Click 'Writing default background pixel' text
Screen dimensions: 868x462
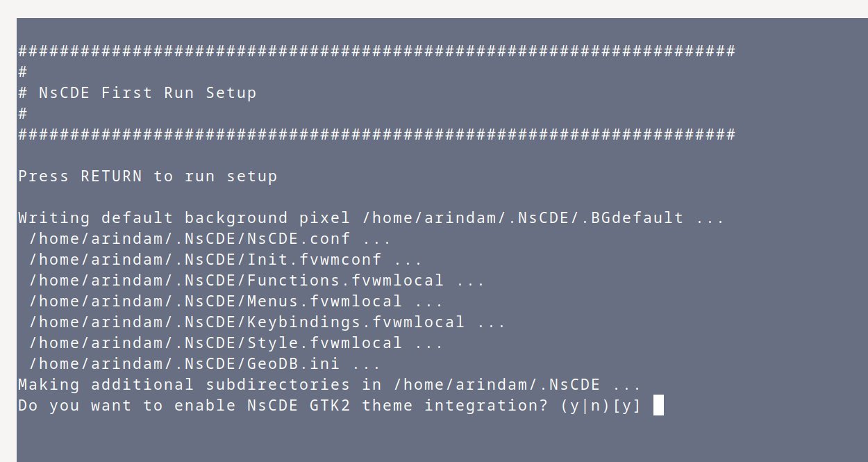coord(184,217)
